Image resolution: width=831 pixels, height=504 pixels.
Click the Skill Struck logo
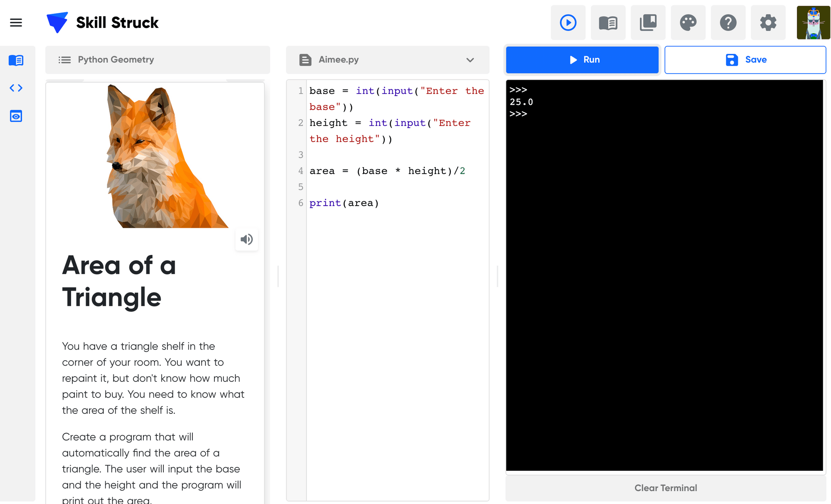click(x=103, y=22)
